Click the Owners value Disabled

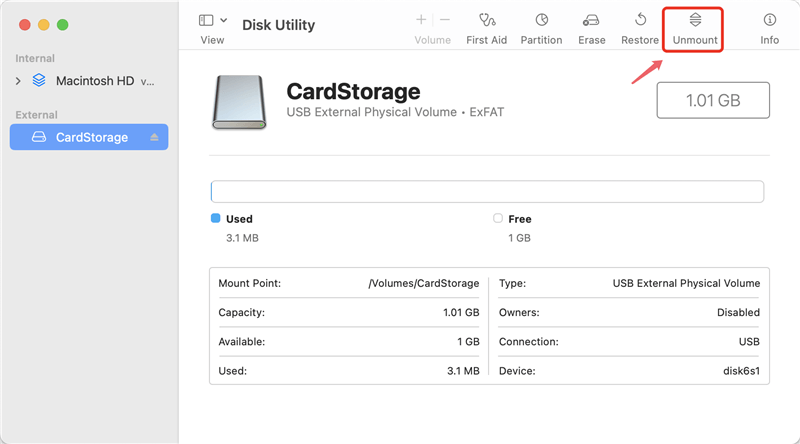738,312
